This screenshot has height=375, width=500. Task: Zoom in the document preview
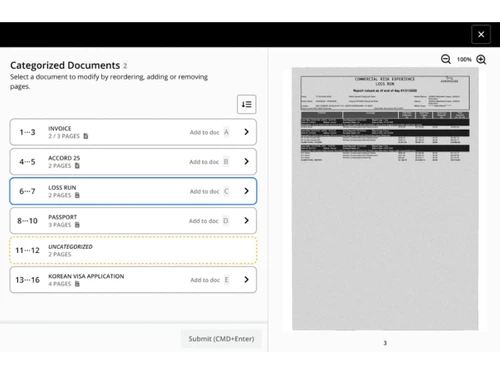481,59
